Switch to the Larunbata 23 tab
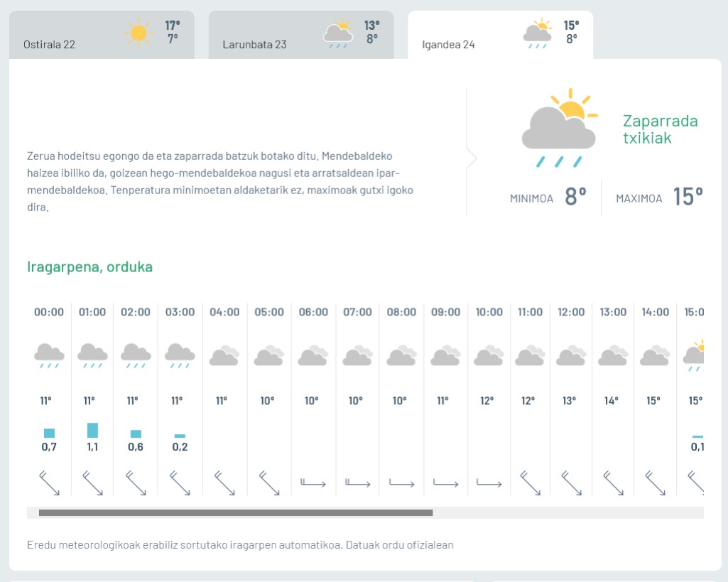Viewport: 728px width, 582px height. (301, 35)
